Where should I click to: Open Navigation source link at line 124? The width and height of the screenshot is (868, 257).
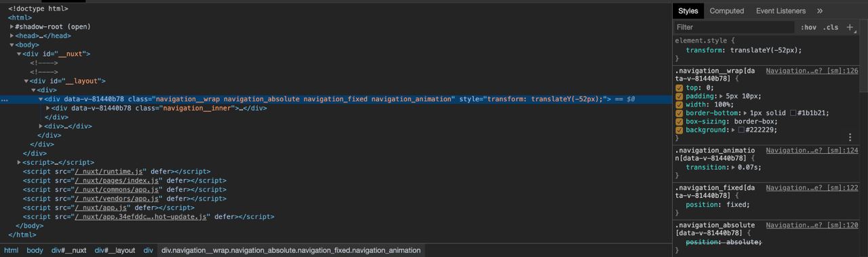[x=812, y=151]
